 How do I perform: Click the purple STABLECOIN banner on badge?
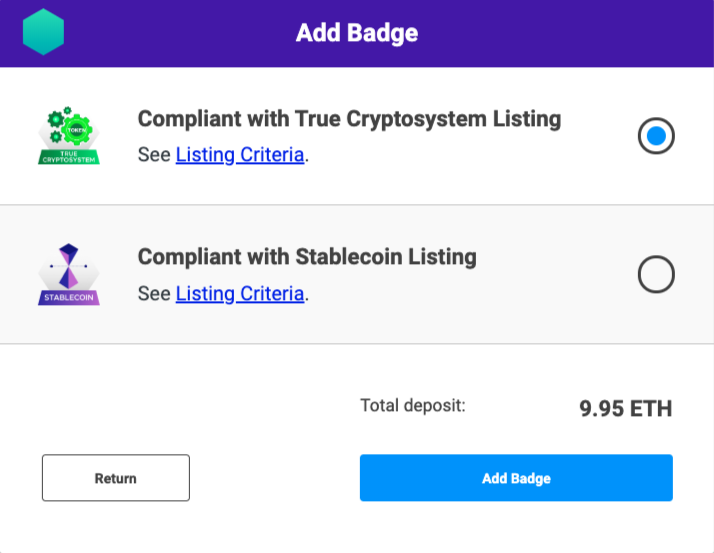point(69,297)
